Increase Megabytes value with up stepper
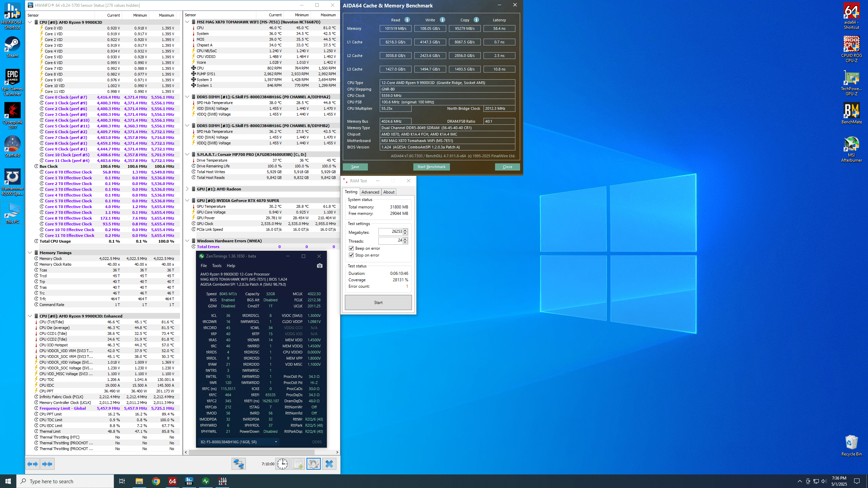The width and height of the screenshot is (868, 488). point(405,230)
